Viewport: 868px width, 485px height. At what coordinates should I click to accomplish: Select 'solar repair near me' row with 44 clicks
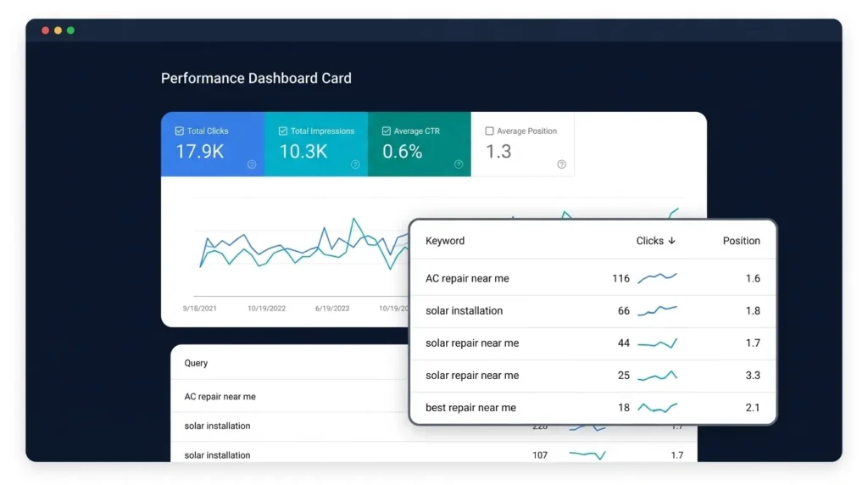click(x=593, y=343)
